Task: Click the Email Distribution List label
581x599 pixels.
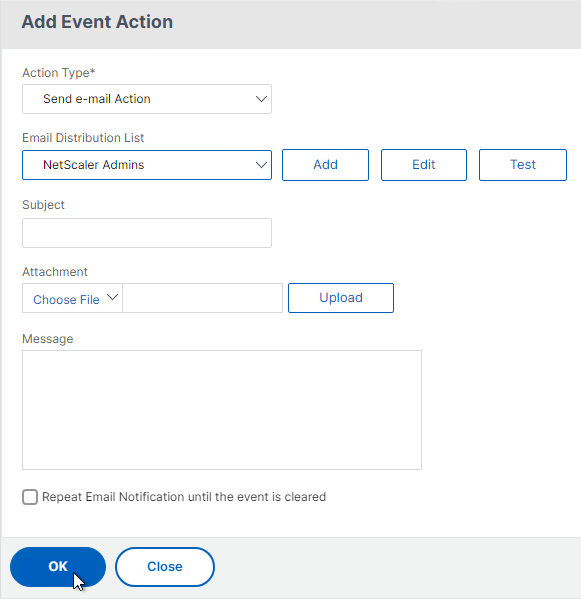Action: (x=83, y=138)
